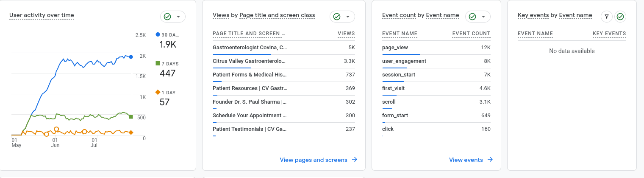Click the 447 seven-day value
Viewport: 644px width, 178px height.
pos(167,73)
